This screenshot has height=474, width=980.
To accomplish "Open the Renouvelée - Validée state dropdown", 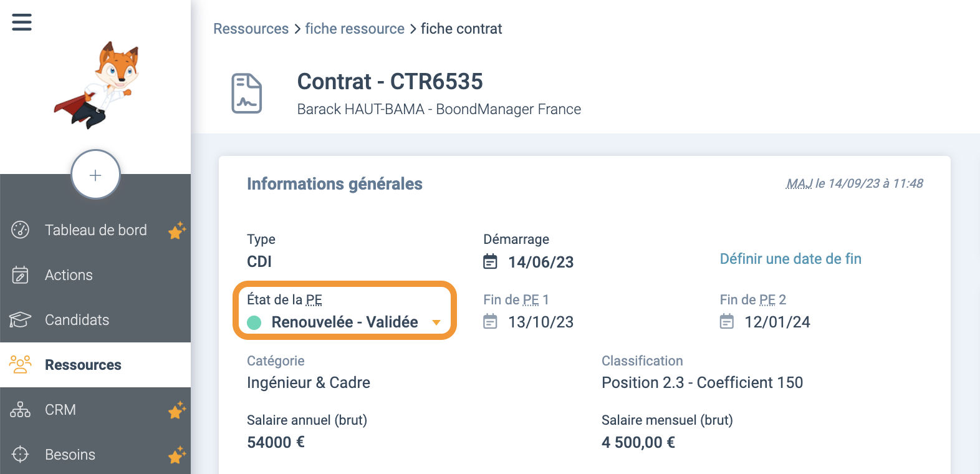I will click(345, 322).
